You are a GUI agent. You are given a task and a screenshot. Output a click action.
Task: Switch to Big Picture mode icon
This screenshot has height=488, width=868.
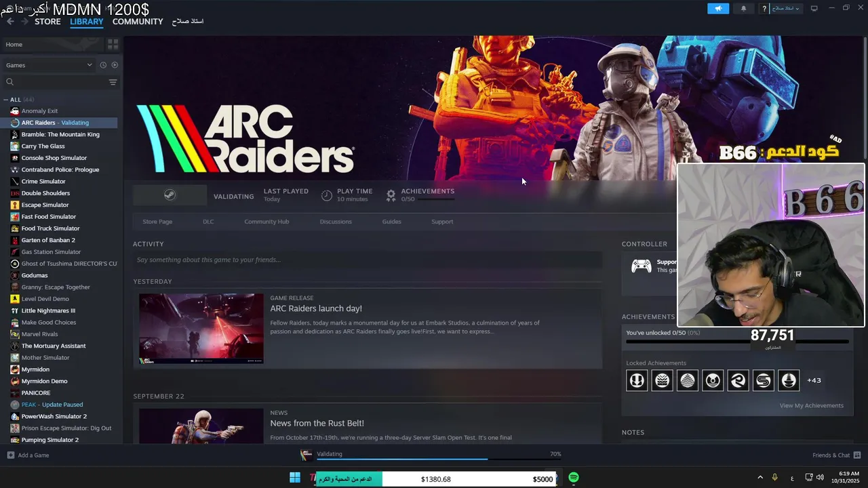pyautogui.click(x=814, y=8)
